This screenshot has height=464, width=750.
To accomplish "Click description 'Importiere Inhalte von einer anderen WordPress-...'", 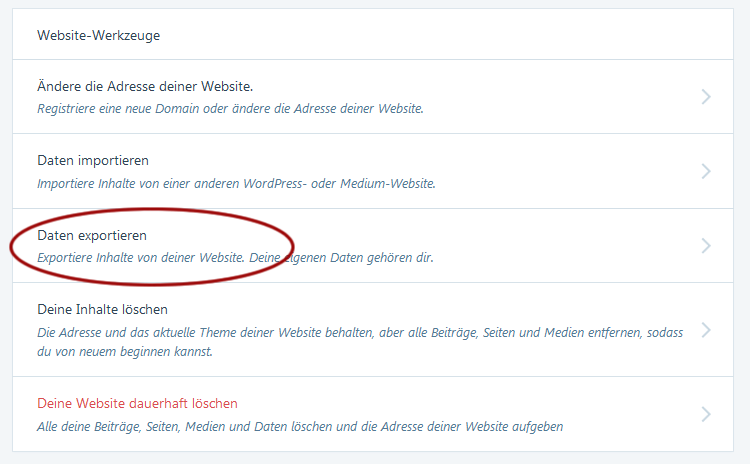I will [x=236, y=183].
